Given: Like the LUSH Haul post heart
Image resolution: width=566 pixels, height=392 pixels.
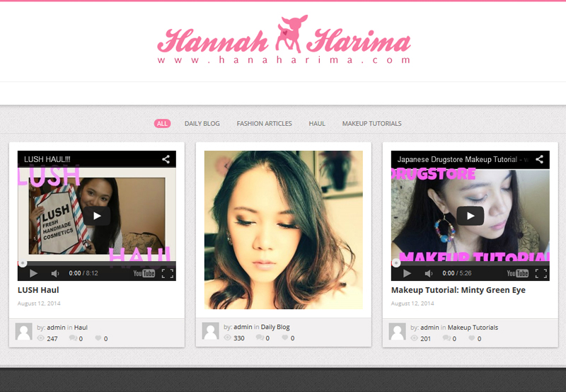Looking at the screenshot, I should 98,338.
